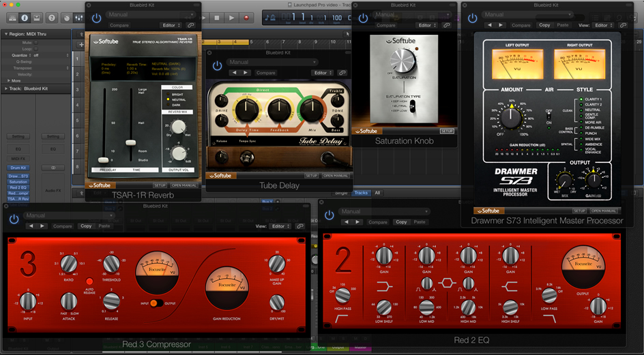Image resolution: width=644 pixels, height=355 pixels.
Task: Switch to the Tracks tab
Action: [361, 193]
